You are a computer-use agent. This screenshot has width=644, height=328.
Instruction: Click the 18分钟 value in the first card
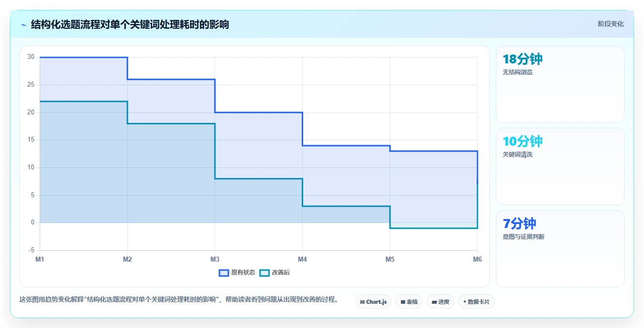coord(523,59)
